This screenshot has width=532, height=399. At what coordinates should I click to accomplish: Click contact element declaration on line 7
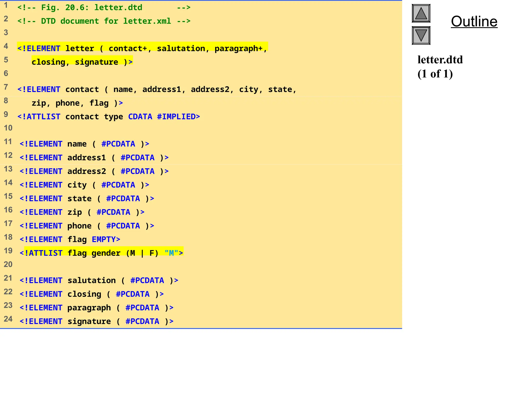(157, 89)
